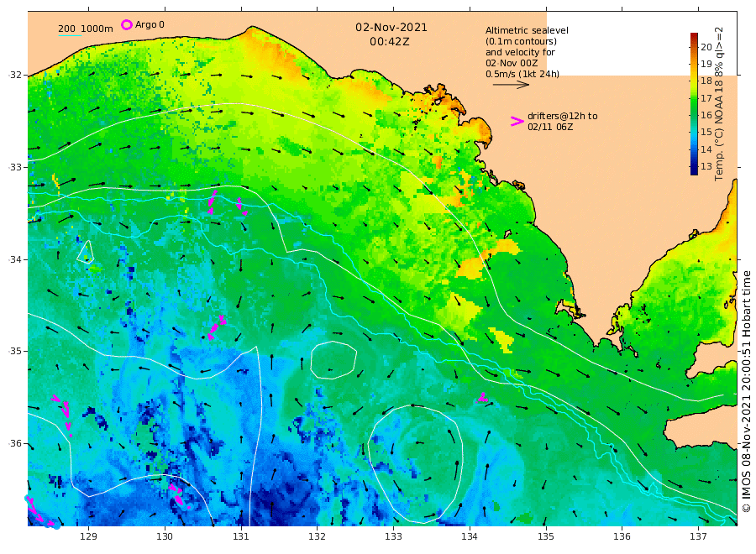Click latitude axis label -35
Screen dimensions: 756x554
15,351
